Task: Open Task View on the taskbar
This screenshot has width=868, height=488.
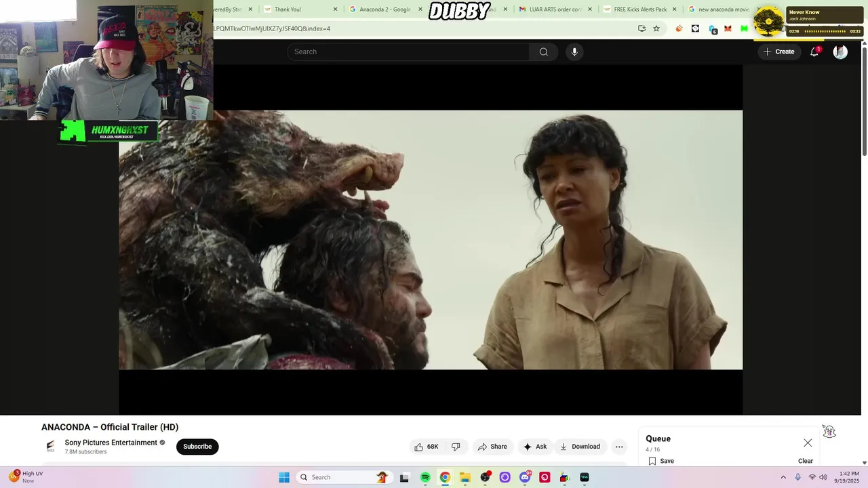Action: (404, 477)
